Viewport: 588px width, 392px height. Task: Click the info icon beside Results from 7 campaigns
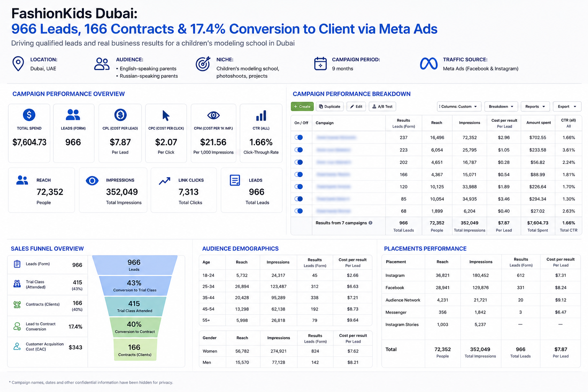tap(370, 223)
